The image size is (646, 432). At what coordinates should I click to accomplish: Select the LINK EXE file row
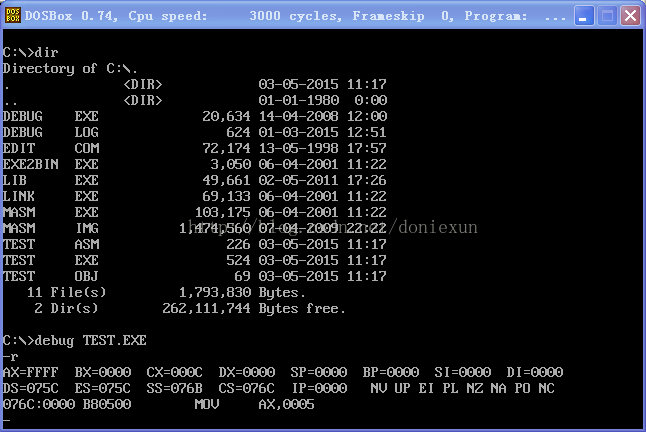coord(194,196)
